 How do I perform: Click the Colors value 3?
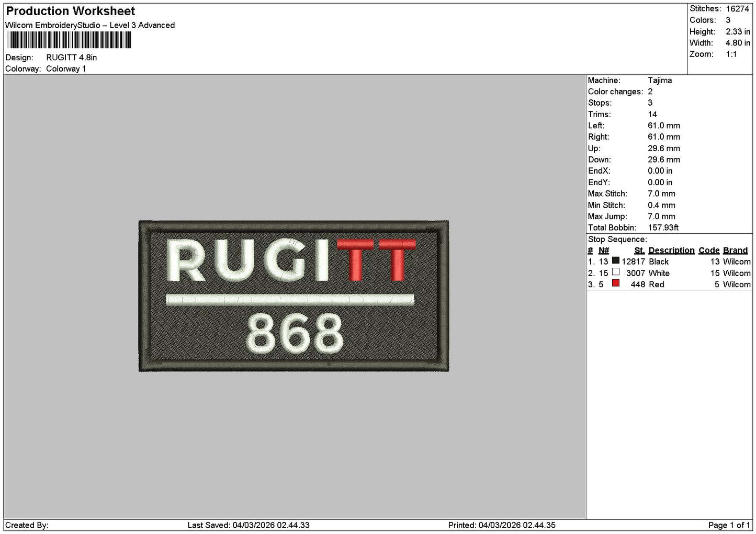[728, 20]
